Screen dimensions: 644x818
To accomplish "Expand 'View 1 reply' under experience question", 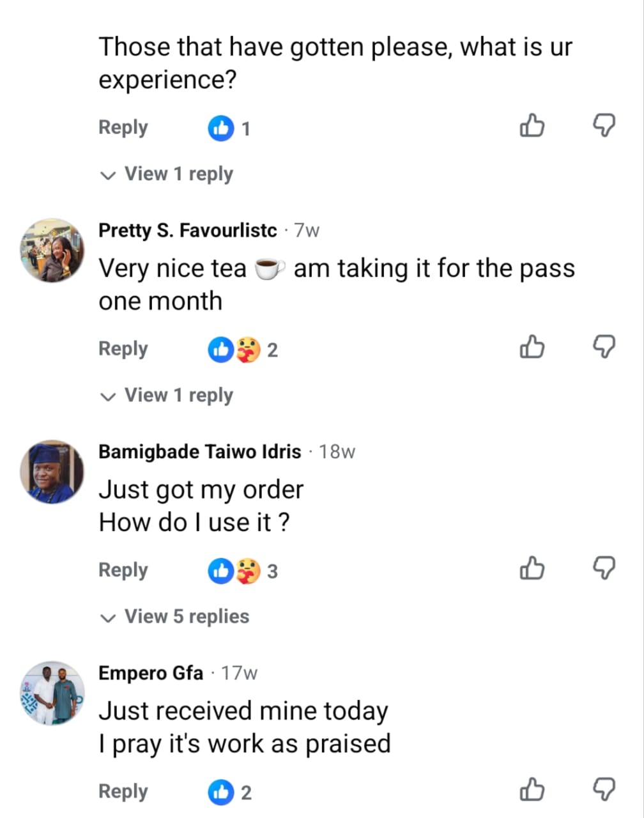I will coord(167,174).
